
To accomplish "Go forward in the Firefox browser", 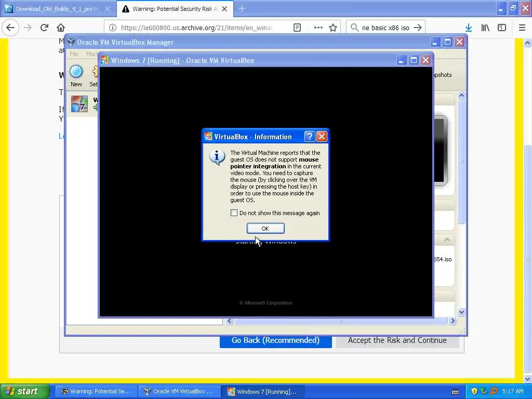I will (28, 28).
